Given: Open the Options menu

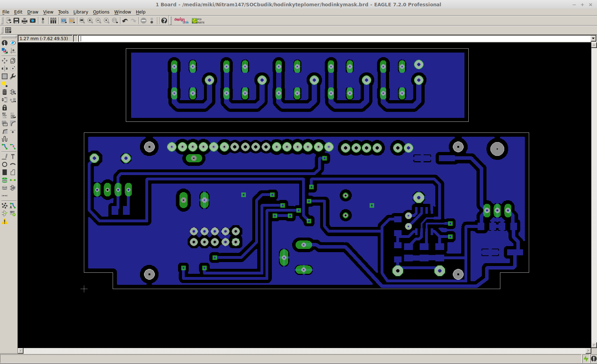Looking at the screenshot, I should tap(101, 12).
